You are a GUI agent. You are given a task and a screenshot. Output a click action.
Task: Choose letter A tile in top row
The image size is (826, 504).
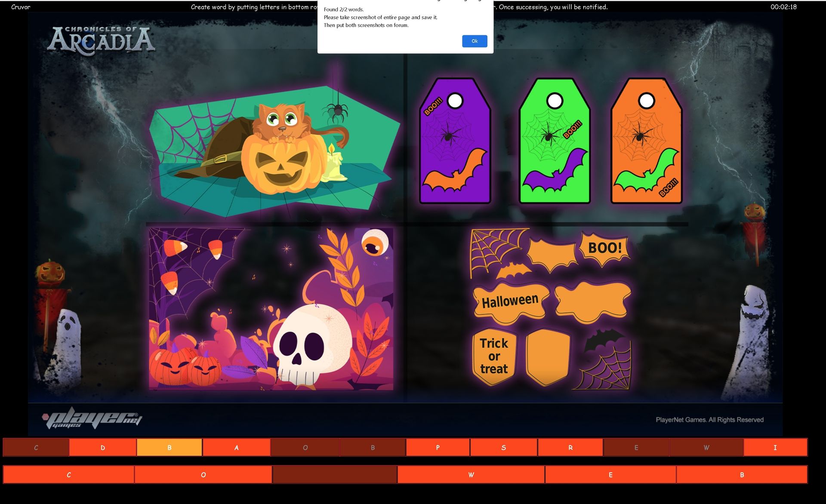tap(236, 448)
